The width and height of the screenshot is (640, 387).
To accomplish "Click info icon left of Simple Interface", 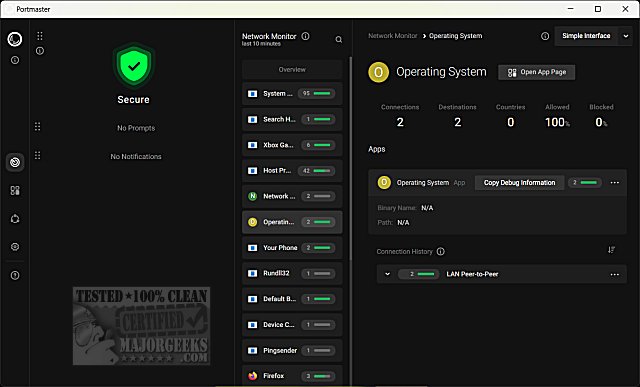I will (x=545, y=36).
